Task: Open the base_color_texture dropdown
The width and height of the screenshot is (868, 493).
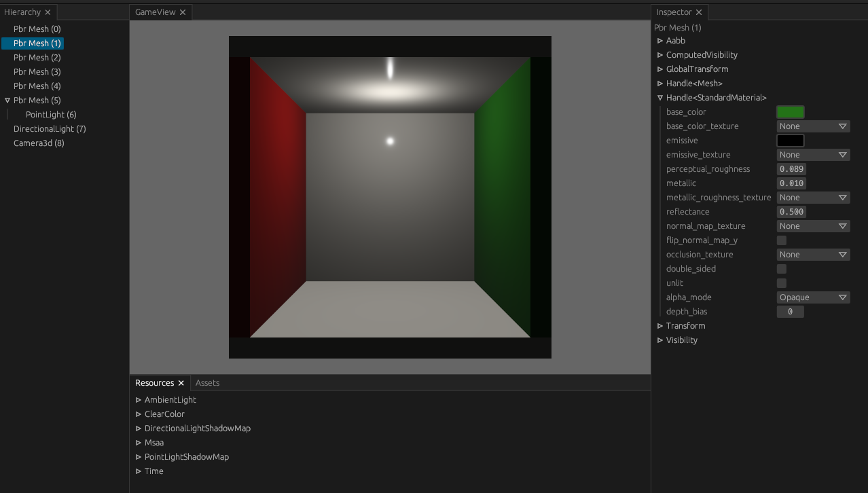Action: (814, 126)
